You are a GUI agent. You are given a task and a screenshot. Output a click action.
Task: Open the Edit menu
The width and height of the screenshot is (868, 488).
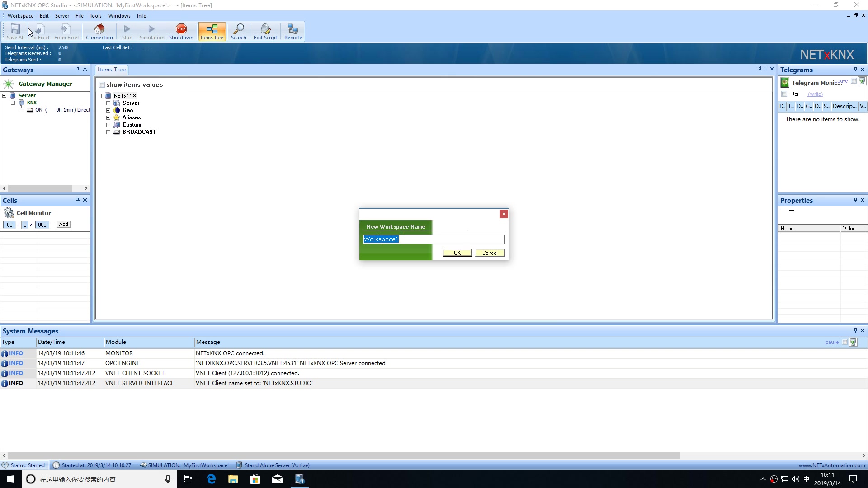[x=44, y=16]
